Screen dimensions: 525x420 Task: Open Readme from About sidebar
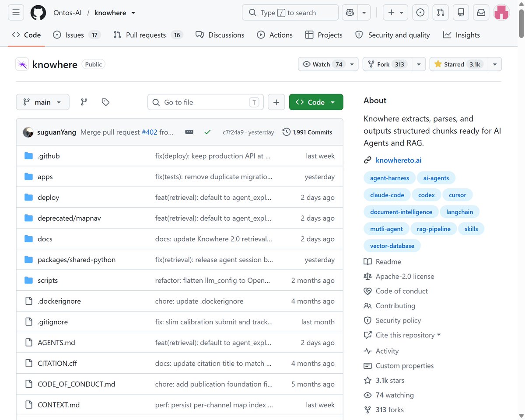coord(382,262)
